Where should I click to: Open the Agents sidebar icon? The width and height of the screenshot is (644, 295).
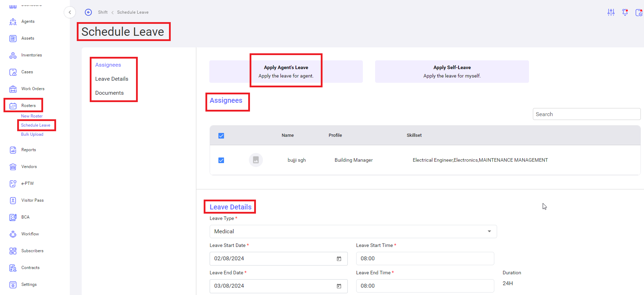point(13,22)
